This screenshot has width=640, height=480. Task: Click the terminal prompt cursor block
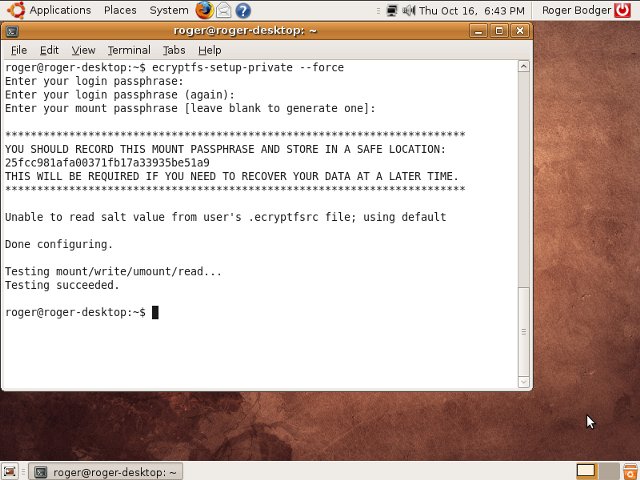click(155, 312)
